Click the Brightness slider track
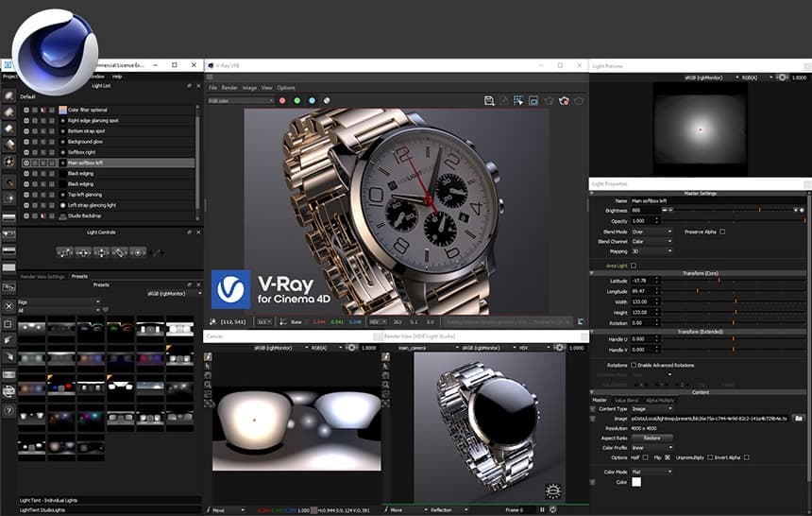The width and height of the screenshot is (812, 516). click(x=733, y=210)
